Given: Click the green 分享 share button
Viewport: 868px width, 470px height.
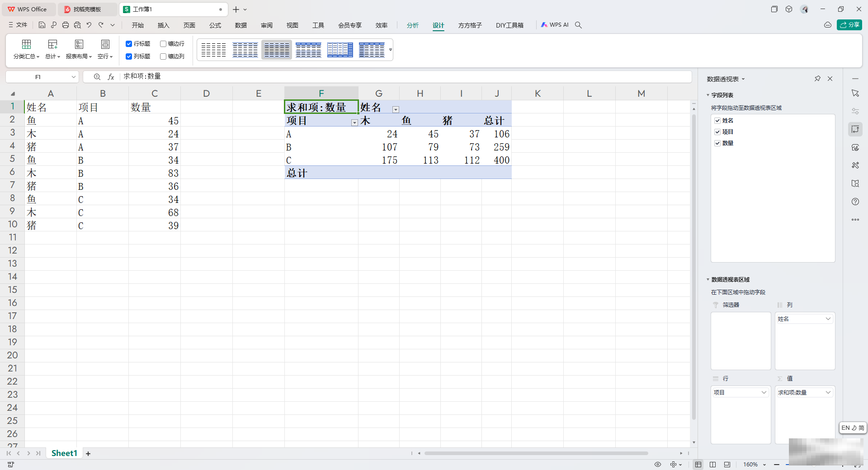Looking at the screenshot, I should [849, 25].
